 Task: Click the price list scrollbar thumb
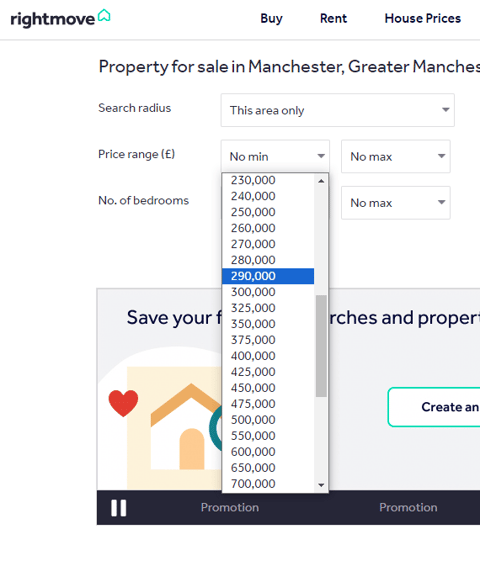pyautogui.click(x=321, y=346)
